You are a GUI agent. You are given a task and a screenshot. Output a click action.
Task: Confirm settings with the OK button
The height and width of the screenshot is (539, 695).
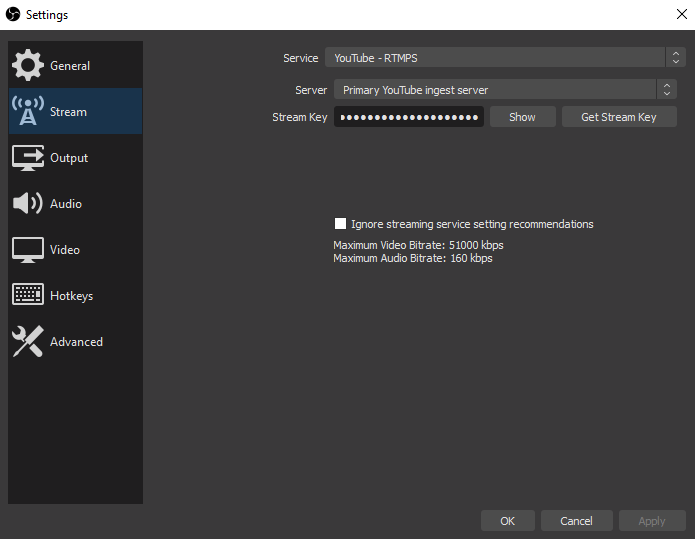coord(507,521)
